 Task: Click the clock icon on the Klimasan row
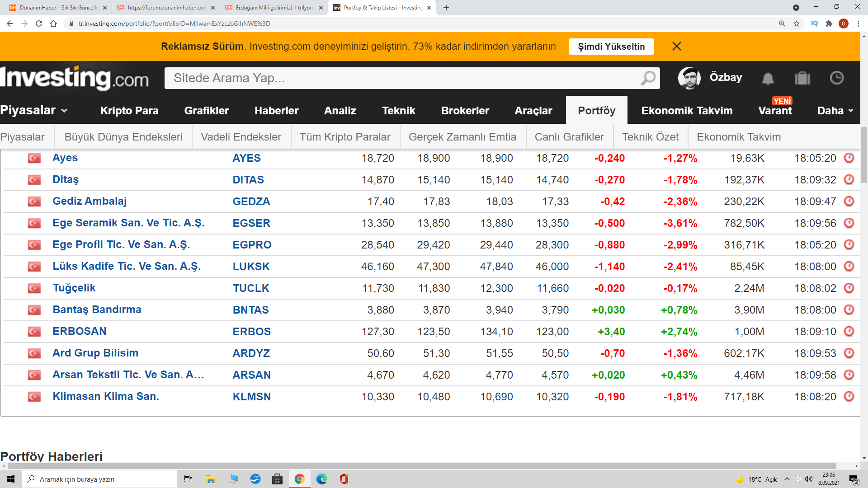pos(849,396)
